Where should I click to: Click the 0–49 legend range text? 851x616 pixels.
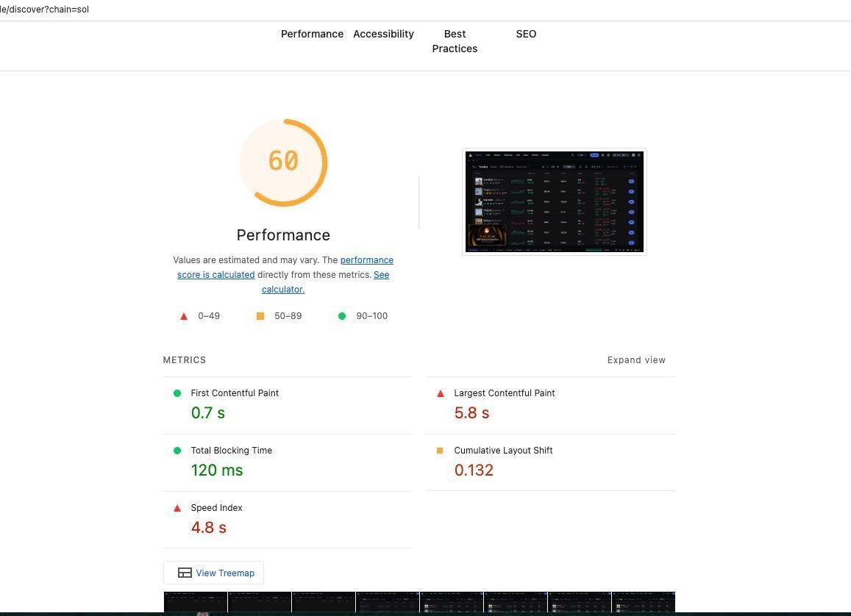[x=209, y=316]
